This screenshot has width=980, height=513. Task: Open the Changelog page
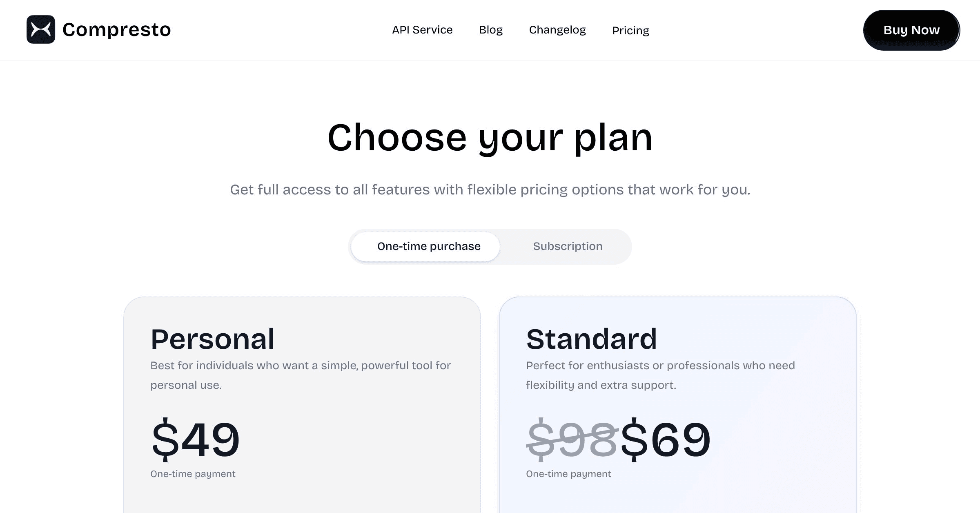(x=557, y=30)
